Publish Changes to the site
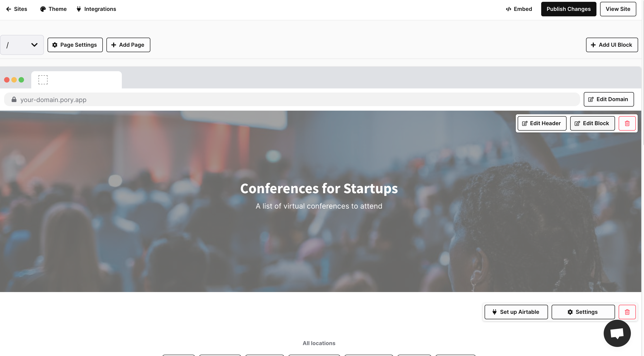Image resolution: width=644 pixels, height=356 pixels. click(x=568, y=9)
